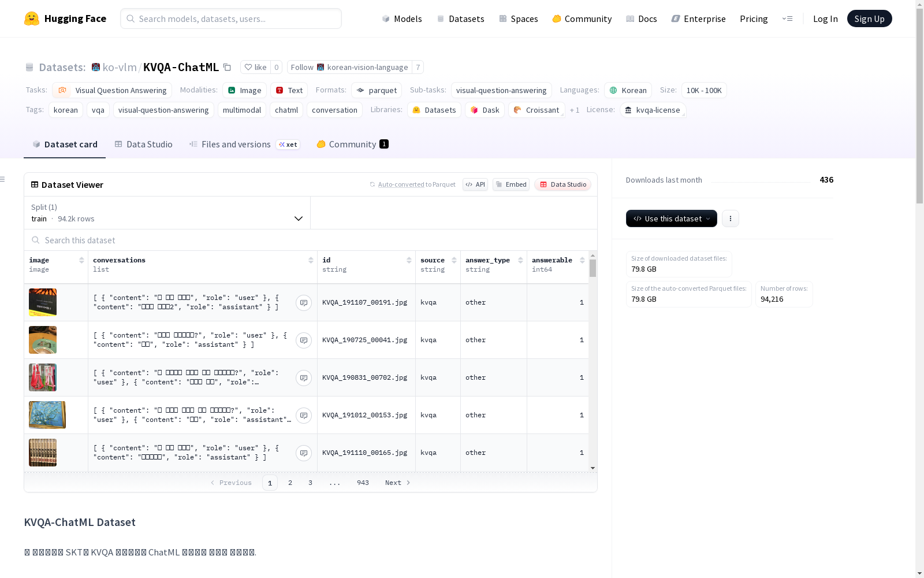The width and height of the screenshot is (924, 578).
Task: Click the table vertical scrollbar thumb
Action: [593, 268]
